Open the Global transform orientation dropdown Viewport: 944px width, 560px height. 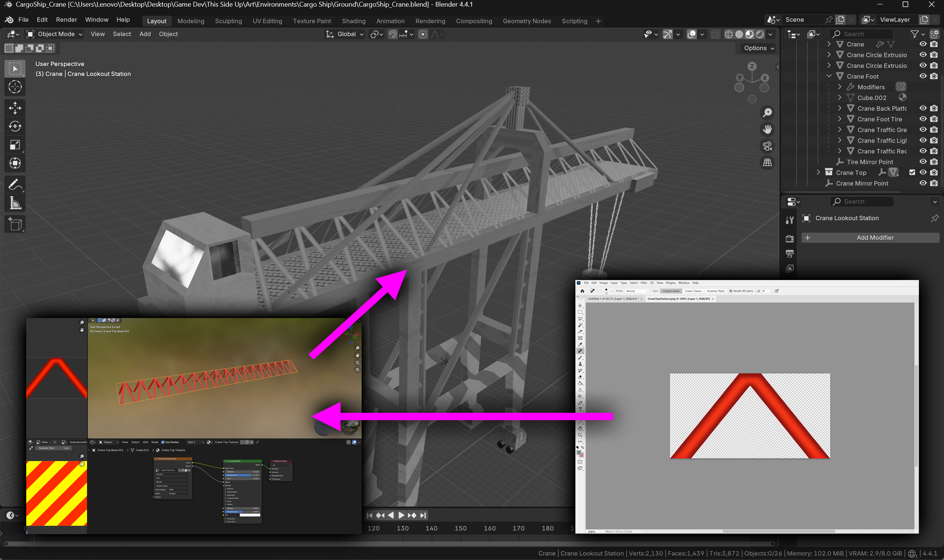pos(345,34)
